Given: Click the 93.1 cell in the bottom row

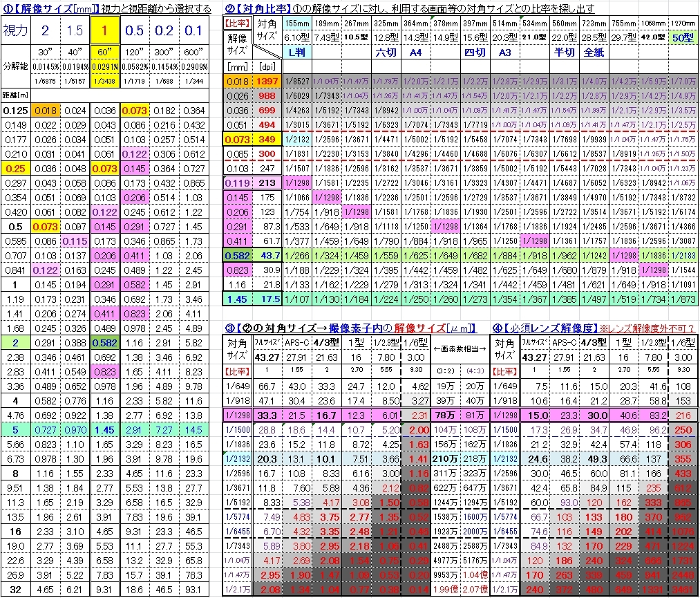Looking at the screenshot, I should [193, 590].
